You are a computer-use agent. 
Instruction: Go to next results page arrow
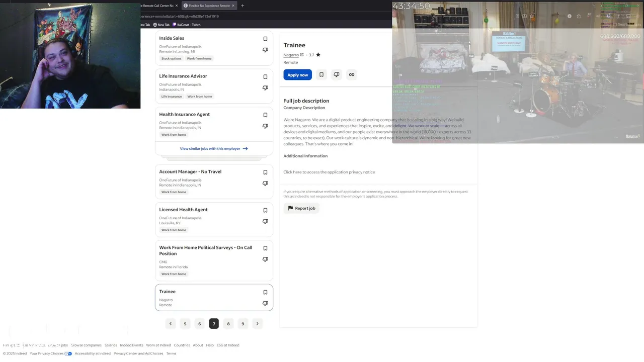point(257,324)
